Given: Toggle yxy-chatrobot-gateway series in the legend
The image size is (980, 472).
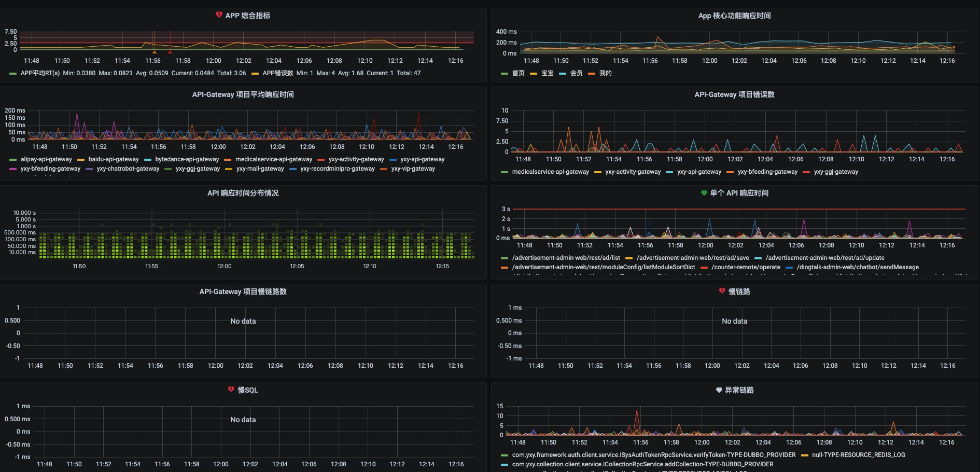Looking at the screenshot, I should tap(128, 169).
